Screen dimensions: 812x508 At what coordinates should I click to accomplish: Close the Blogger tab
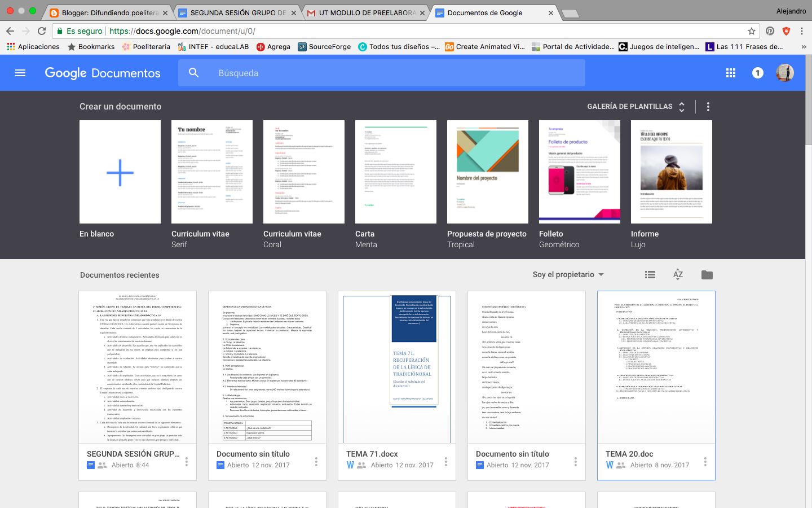click(165, 12)
